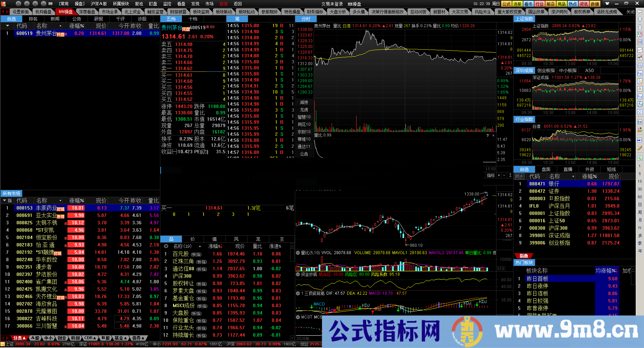
Task: Expand the CDR dropdown at bottom bar
Action: tap(91, 338)
